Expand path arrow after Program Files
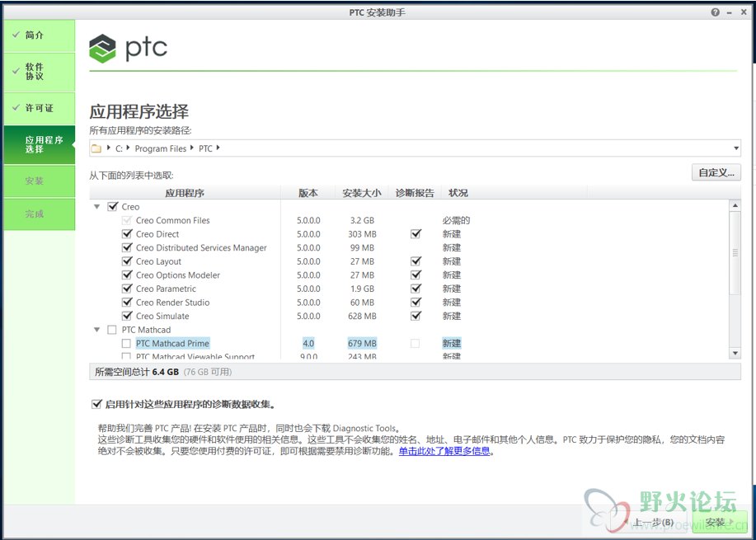The width and height of the screenshot is (756, 540). (192, 148)
